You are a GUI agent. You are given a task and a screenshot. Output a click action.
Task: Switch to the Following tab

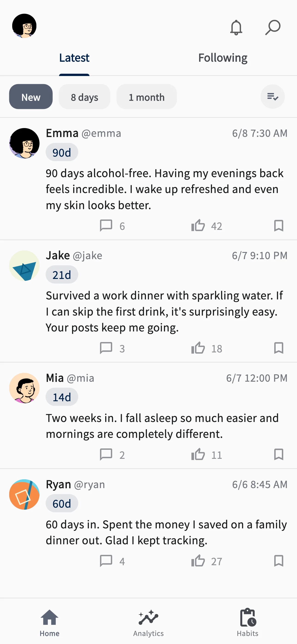[x=223, y=58]
